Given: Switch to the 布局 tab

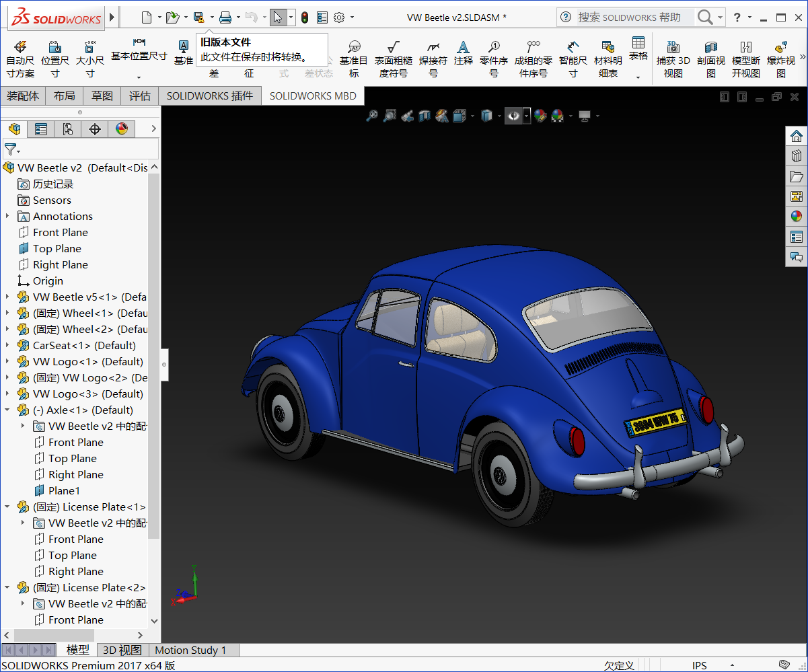Looking at the screenshot, I should pyautogui.click(x=65, y=96).
